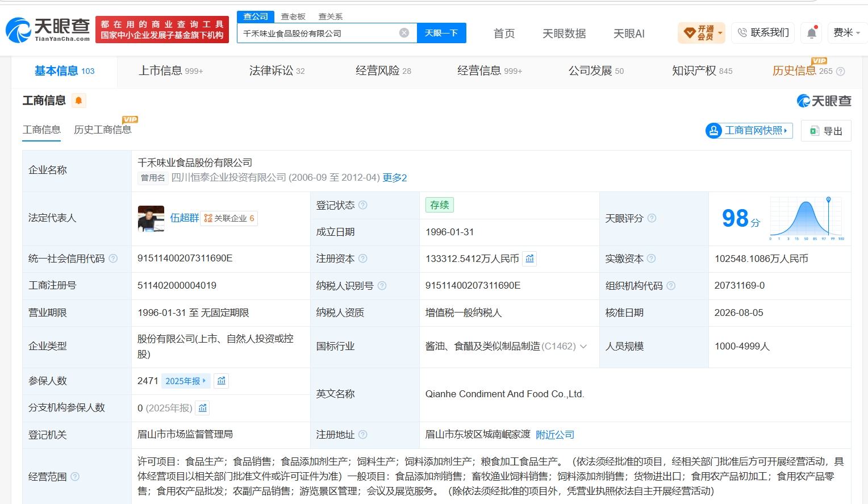Click paid-in capital 102548.1086万人民币
This screenshot has height=504, width=868.
[761, 259]
